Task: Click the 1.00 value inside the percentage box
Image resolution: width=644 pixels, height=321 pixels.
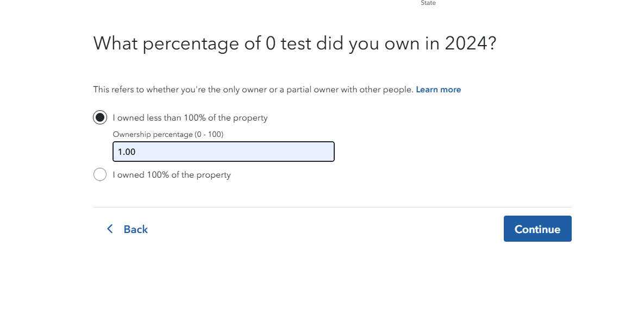Action: coord(127,152)
